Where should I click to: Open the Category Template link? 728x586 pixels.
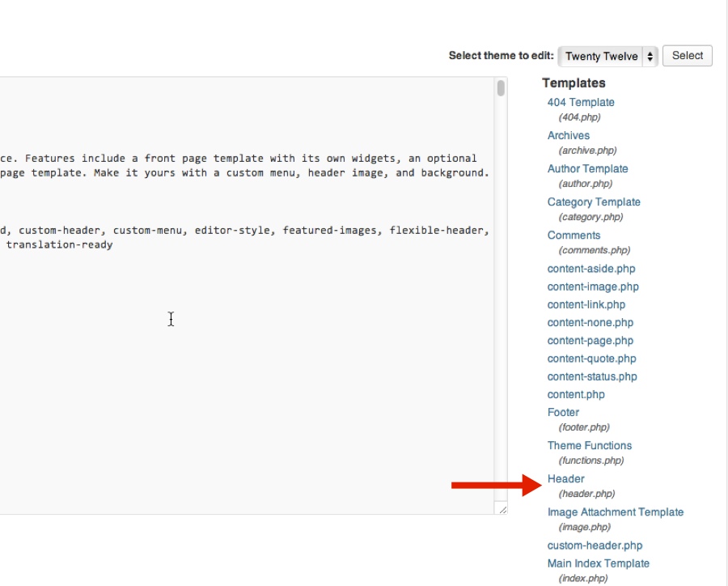[x=594, y=202]
